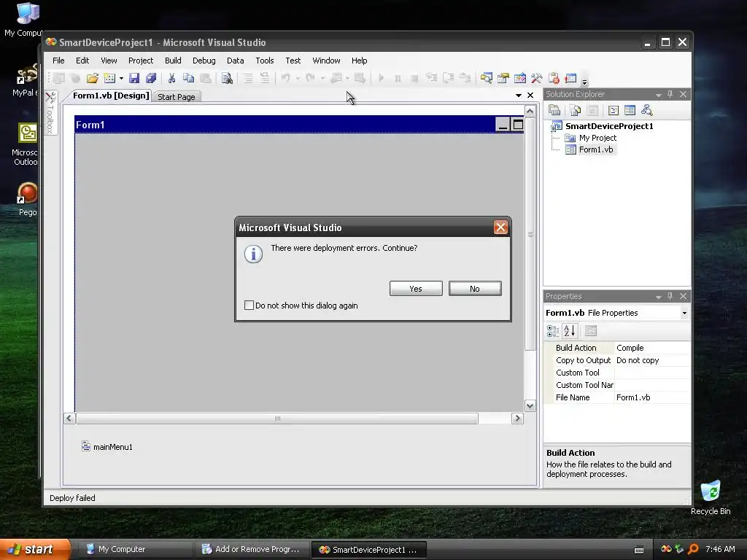Image resolution: width=747 pixels, height=560 pixels.
Task: Click the File Name value 'Form1.vb'
Action: coord(633,397)
